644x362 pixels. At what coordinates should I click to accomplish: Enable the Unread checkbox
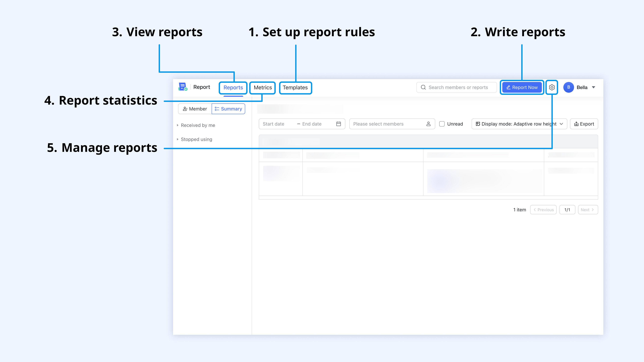click(x=442, y=124)
